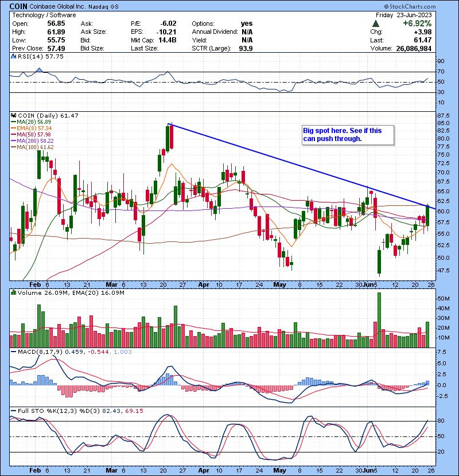Click the volume bars icon beside Volume label
The height and width of the screenshot is (476, 459).
(13, 292)
